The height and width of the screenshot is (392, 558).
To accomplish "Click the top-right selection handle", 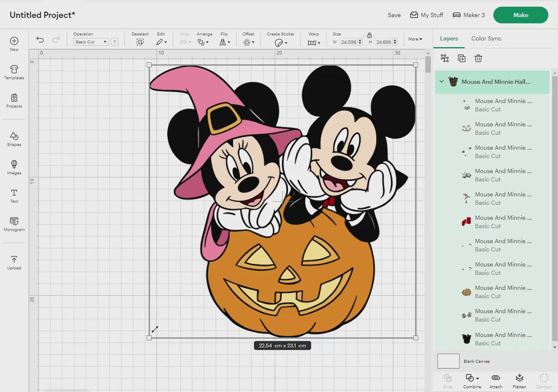I will click(x=415, y=65).
